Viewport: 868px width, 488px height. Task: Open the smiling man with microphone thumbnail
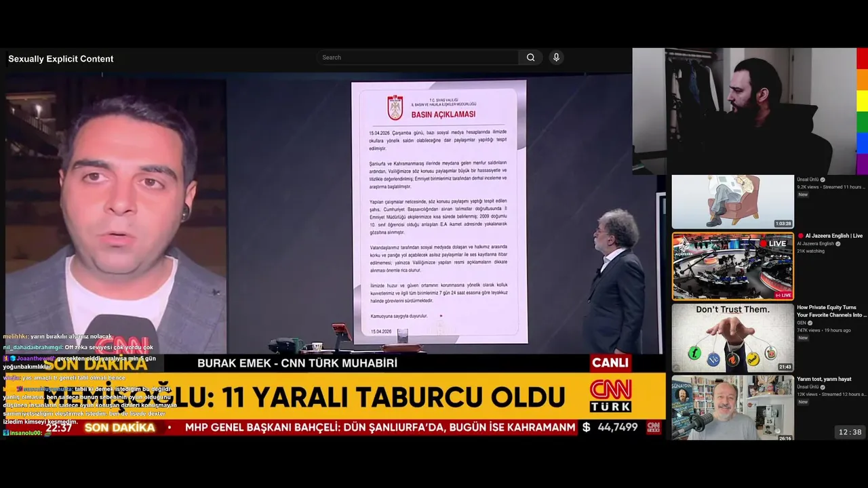pyautogui.click(x=732, y=408)
